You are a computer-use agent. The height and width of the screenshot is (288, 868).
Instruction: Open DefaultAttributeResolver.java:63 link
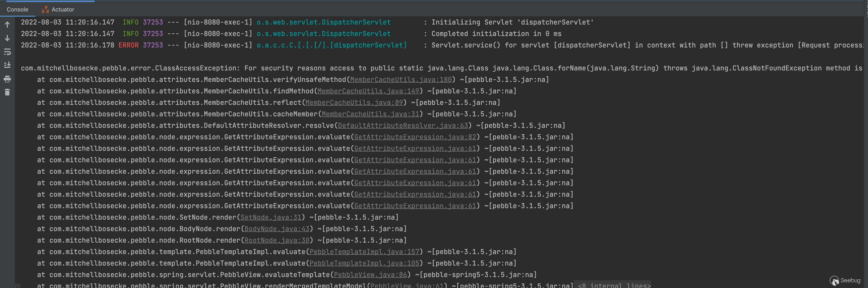tap(403, 125)
